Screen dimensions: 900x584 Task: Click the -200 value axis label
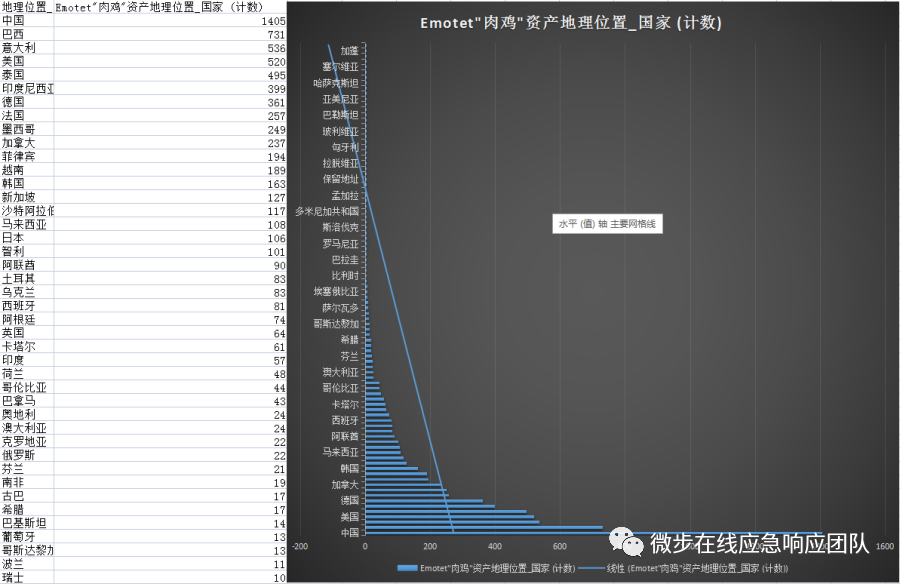click(x=300, y=546)
